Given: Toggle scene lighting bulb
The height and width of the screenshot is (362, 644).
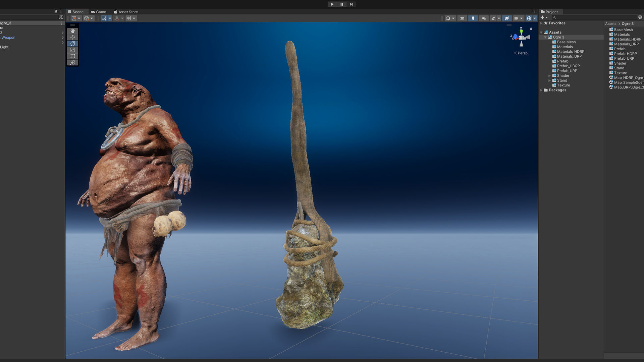Looking at the screenshot, I should (x=473, y=18).
